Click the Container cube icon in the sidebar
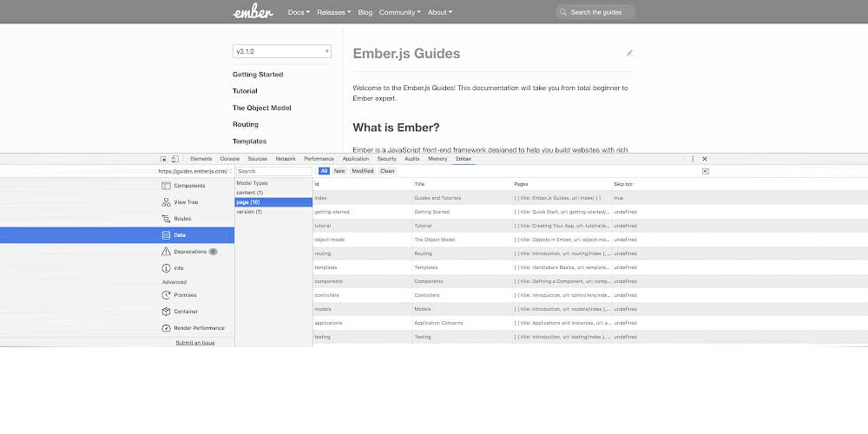This screenshot has width=868, height=434. 166,312
